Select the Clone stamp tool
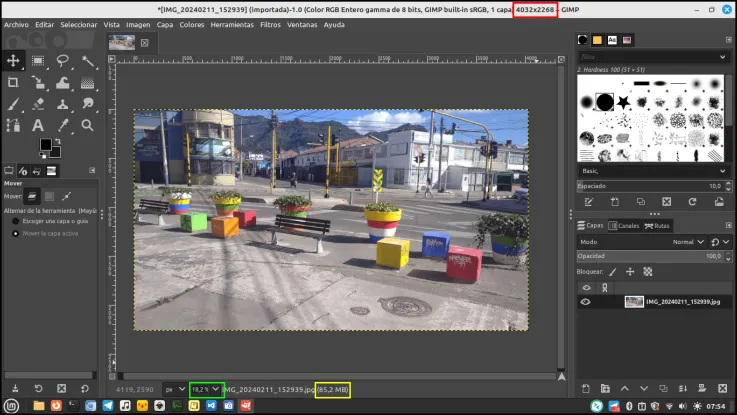 tap(63, 103)
